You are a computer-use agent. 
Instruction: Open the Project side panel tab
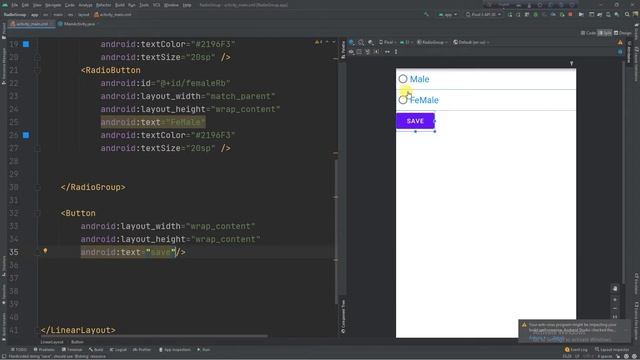pos(4,31)
